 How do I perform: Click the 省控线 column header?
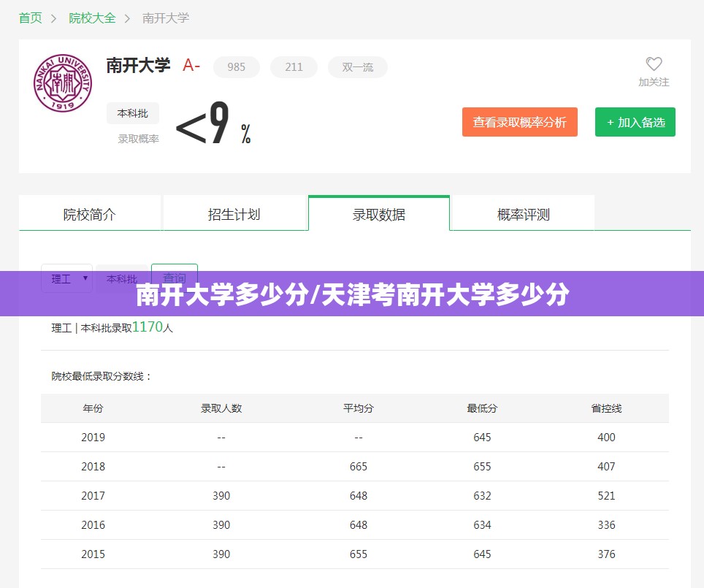pyautogui.click(x=606, y=408)
